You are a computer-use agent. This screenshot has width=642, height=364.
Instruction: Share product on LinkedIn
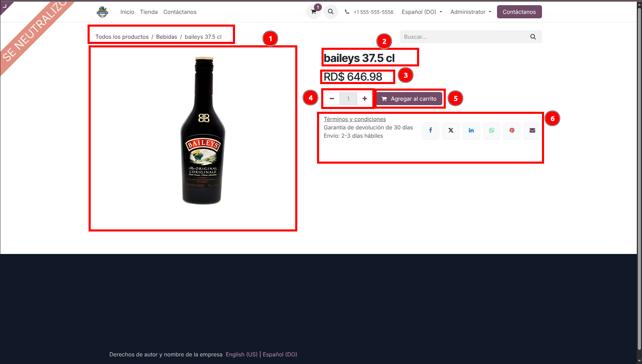[x=471, y=130]
